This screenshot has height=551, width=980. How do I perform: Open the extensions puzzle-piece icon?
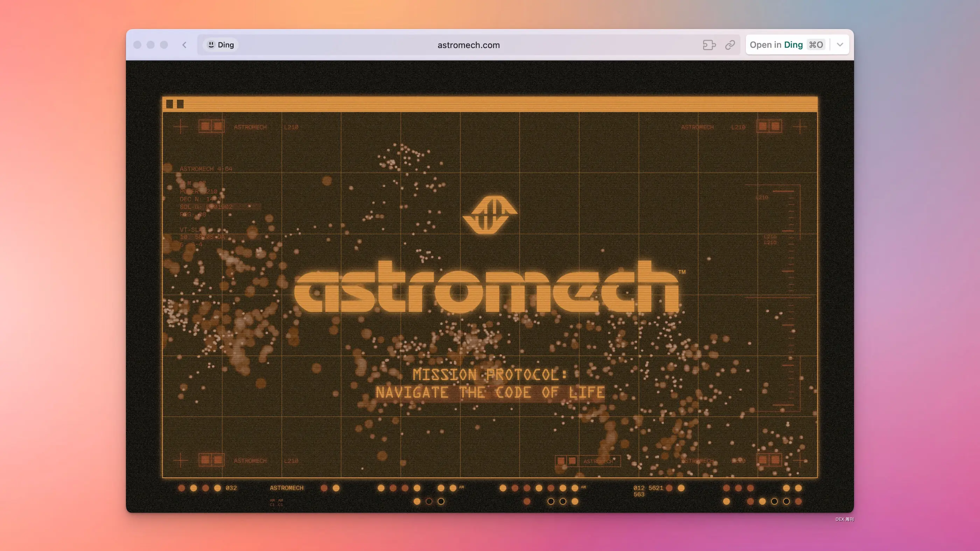[x=709, y=45]
